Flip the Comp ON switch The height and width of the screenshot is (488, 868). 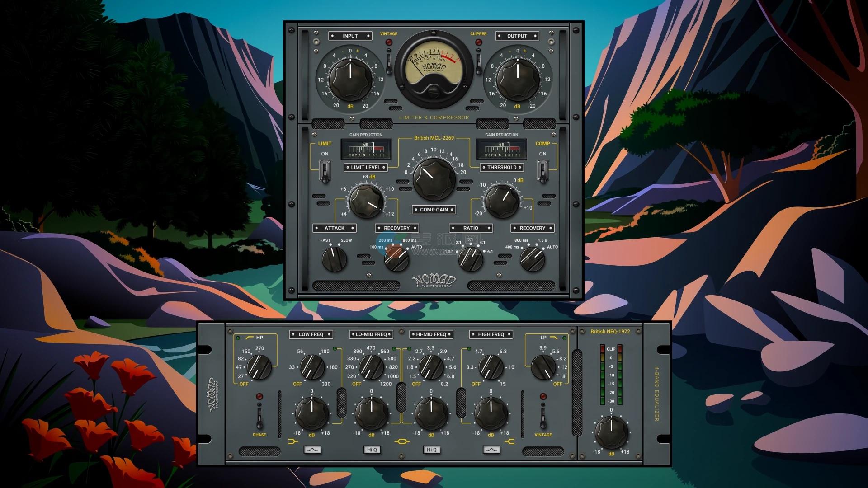pos(542,172)
